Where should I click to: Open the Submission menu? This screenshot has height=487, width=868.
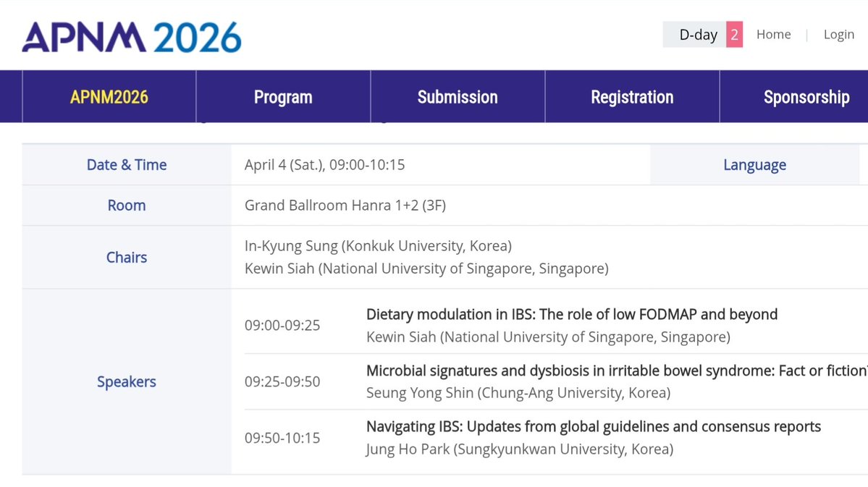tap(458, 97)
